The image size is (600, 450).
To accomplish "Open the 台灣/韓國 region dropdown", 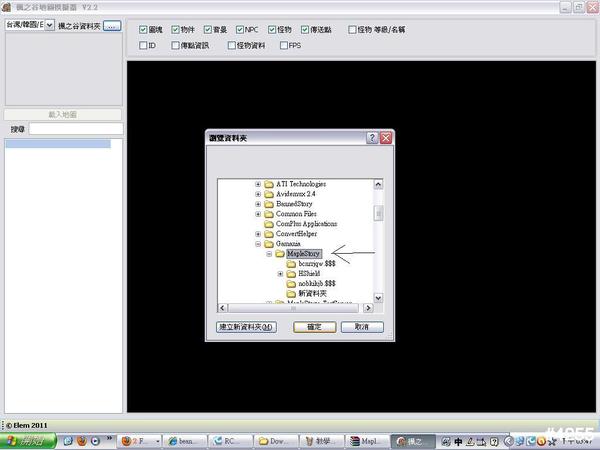I will [x=50, y=25].
